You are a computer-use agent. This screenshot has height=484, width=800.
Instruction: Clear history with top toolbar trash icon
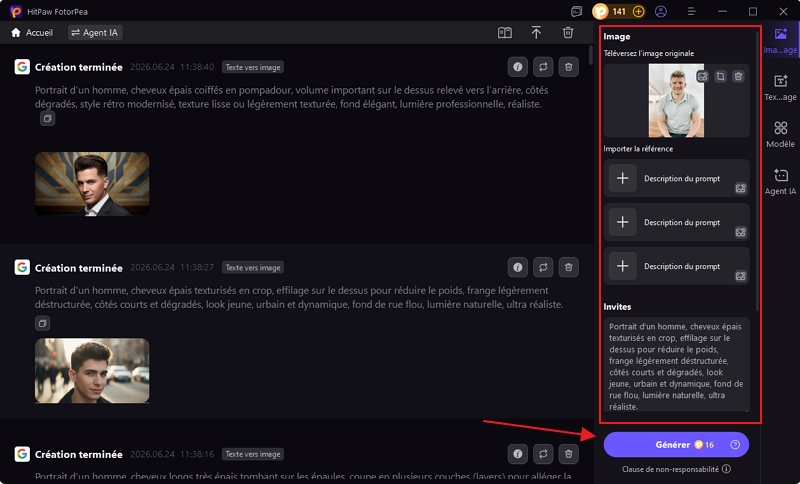(x=568, y=33)
